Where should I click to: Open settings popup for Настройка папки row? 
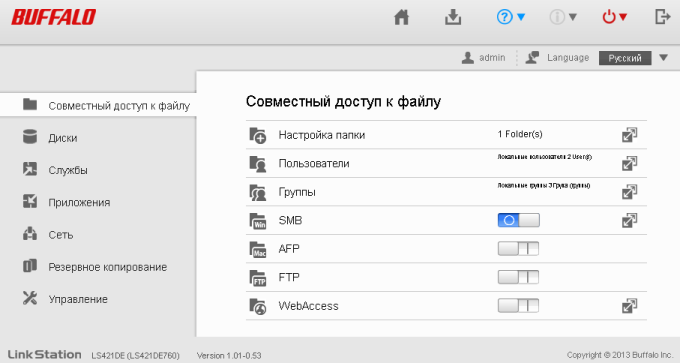click(x=629, y=135)
